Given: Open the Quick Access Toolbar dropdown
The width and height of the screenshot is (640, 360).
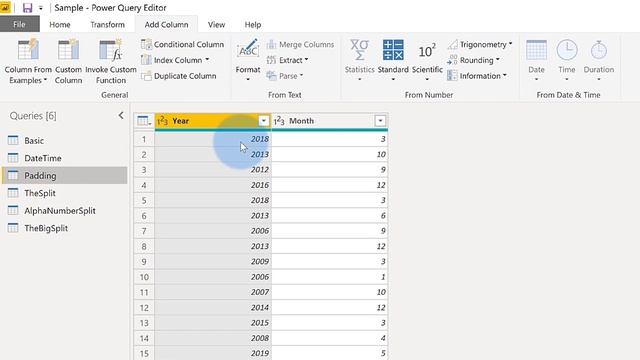Looking at the screenshot, I should click(40, 8).
